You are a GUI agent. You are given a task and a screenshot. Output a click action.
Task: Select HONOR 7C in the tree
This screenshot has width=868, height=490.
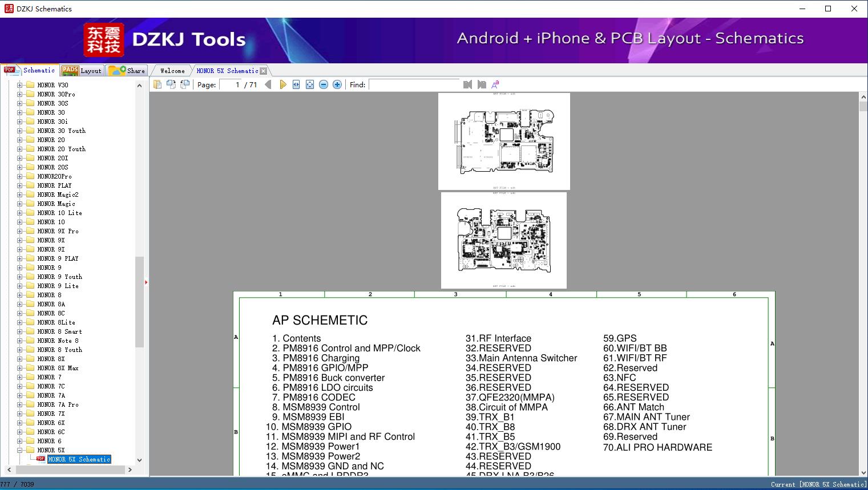[51, 386]
